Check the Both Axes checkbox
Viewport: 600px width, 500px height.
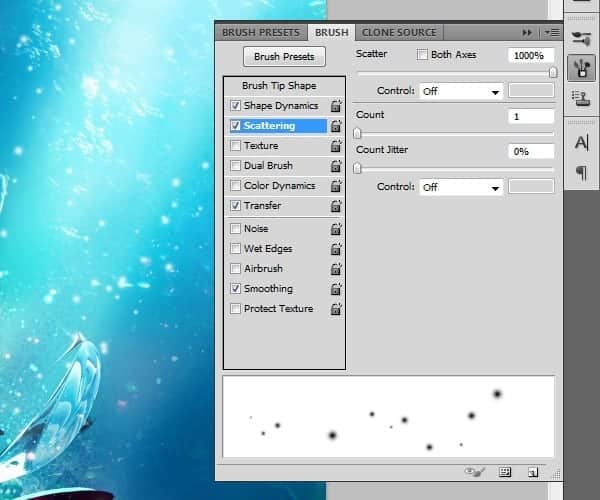tap(422, 55)
